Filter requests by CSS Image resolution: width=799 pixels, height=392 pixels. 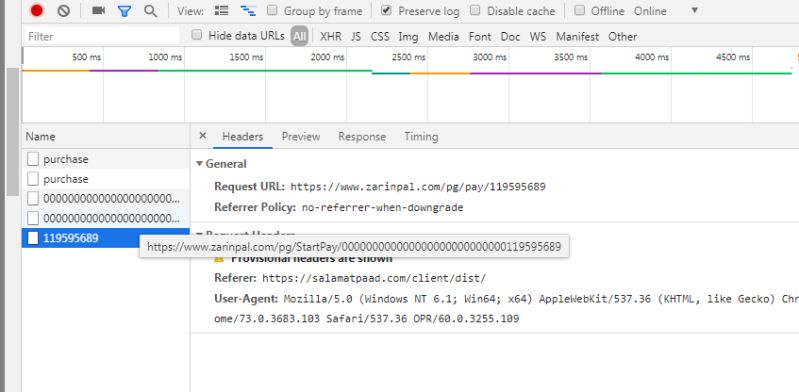pos(380,37)
